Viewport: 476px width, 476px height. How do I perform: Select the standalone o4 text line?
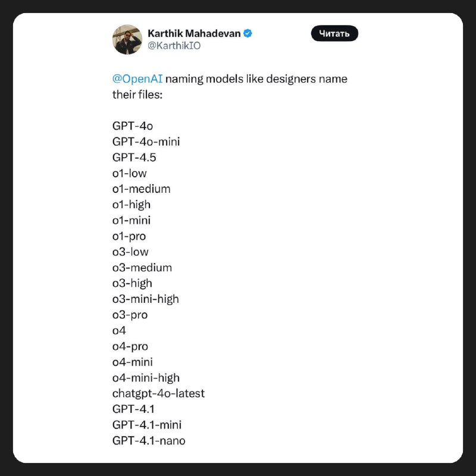(119, 331)
